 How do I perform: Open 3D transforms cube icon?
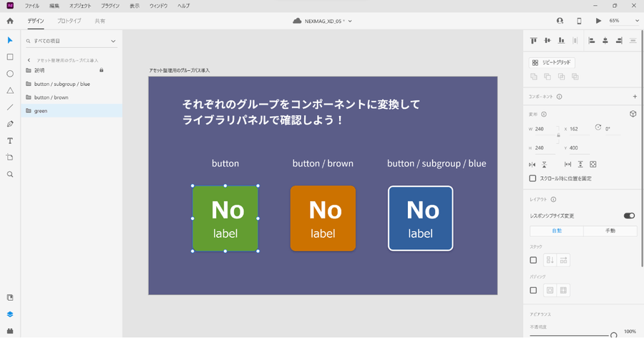click(x=633, y=114)
